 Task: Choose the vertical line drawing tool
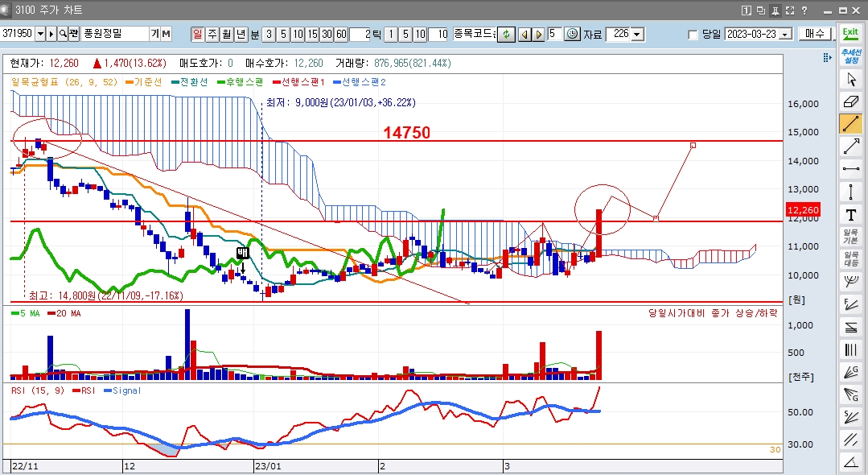pos(850,192)
